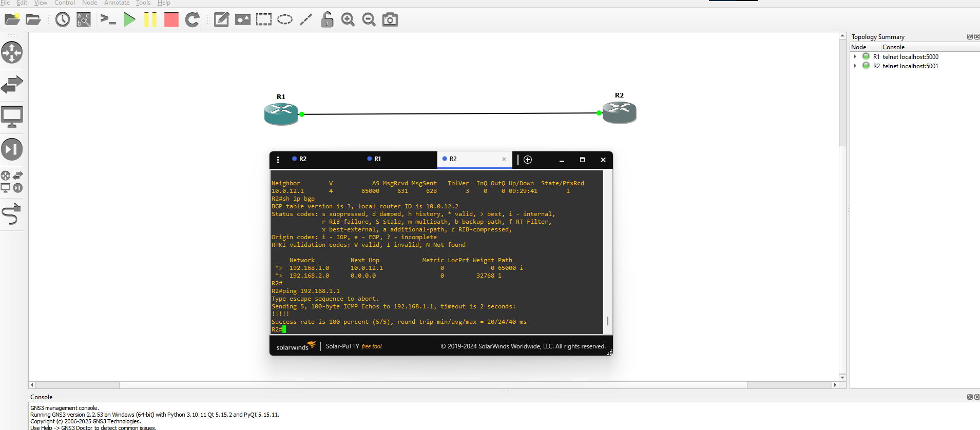The width and height of the screenshot is (980, 430).
Task: Expand R1 node in Topology Summary
Action: (855, 57)
